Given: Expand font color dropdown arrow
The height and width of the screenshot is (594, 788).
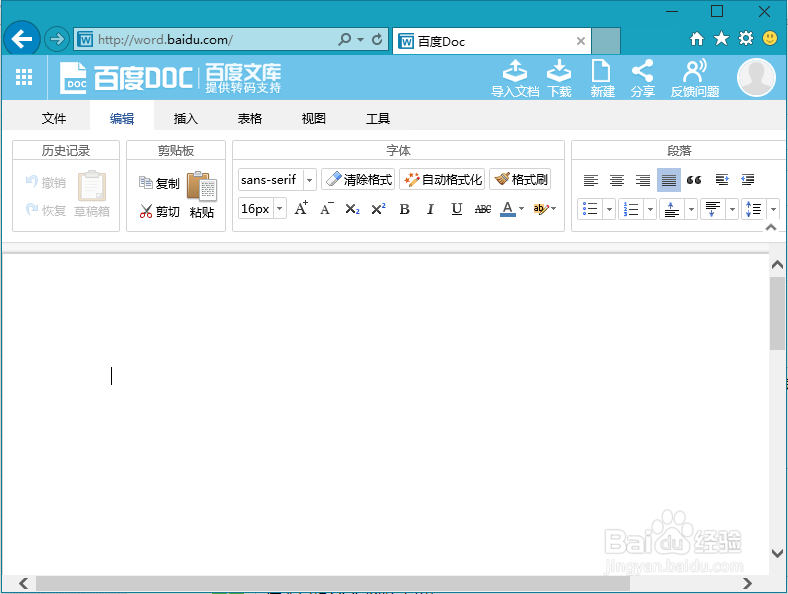Looking at the screenshot, I should [521, 209].
